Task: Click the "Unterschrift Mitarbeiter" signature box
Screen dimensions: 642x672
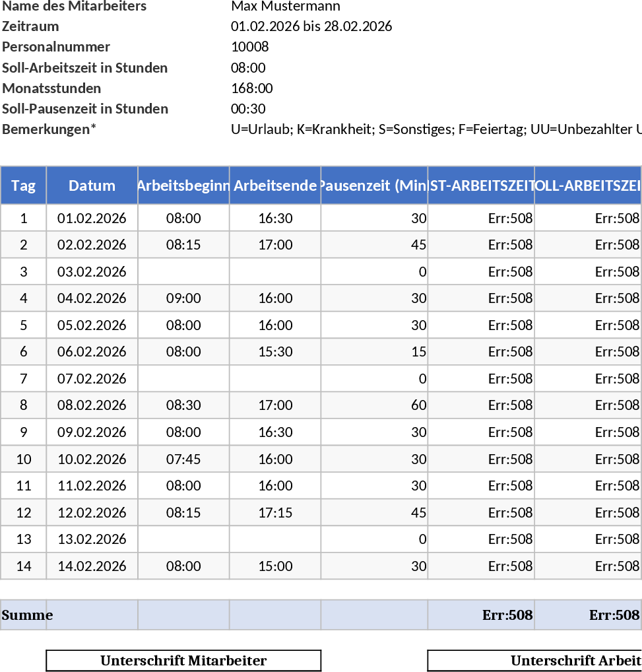Action: (x=183, y=660)
